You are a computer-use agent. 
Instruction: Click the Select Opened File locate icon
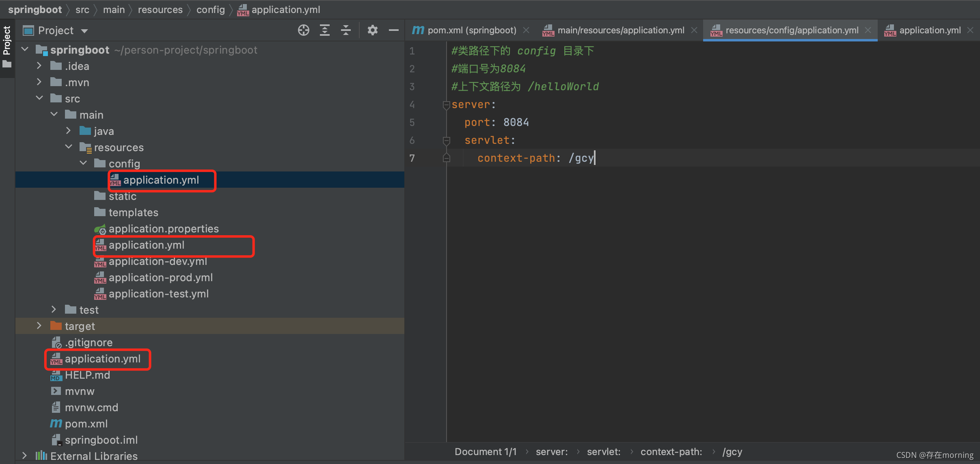coord(303,30)
